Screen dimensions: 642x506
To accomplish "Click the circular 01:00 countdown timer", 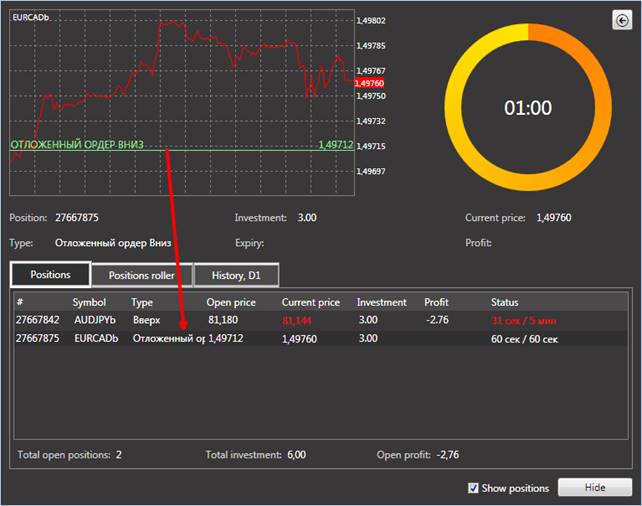I will [527, 108].
